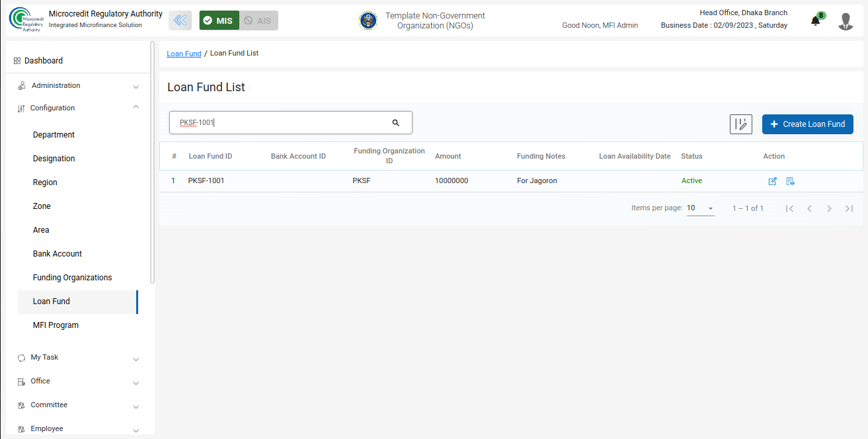The image size is (868, 439).
Task: Go to previous page of results
Action: tap(809, 208)
